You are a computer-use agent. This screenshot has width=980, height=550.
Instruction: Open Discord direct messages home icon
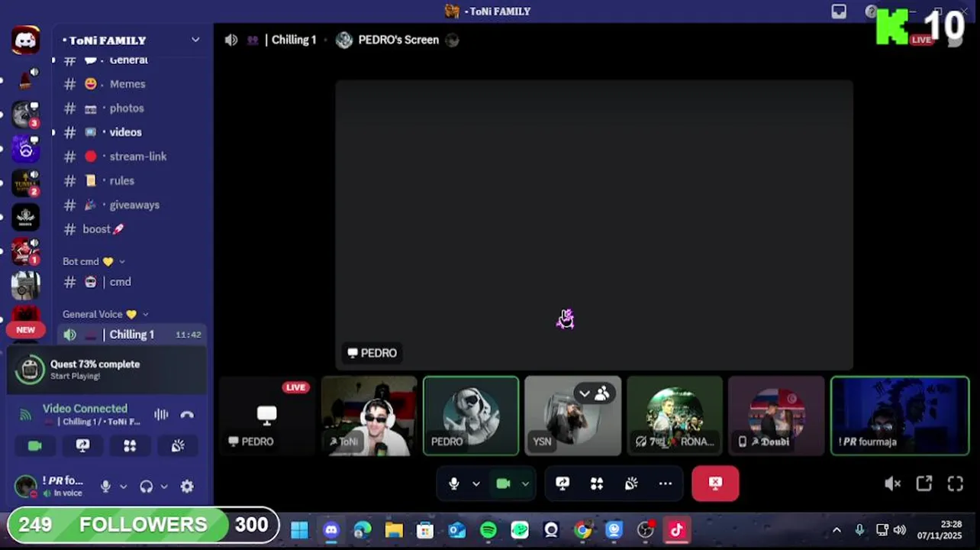25,40
